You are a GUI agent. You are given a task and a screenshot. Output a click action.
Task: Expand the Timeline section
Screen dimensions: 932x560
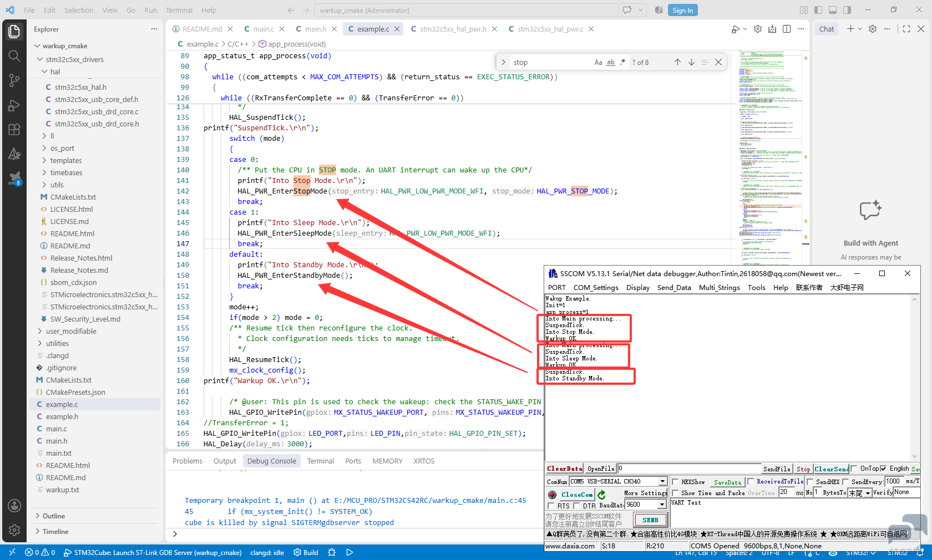[55, 531]
